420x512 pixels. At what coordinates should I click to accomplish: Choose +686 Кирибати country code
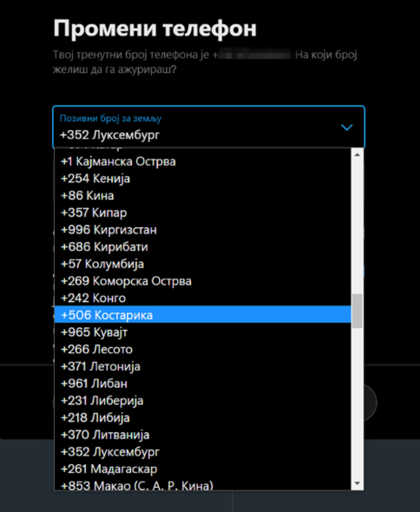105,247
